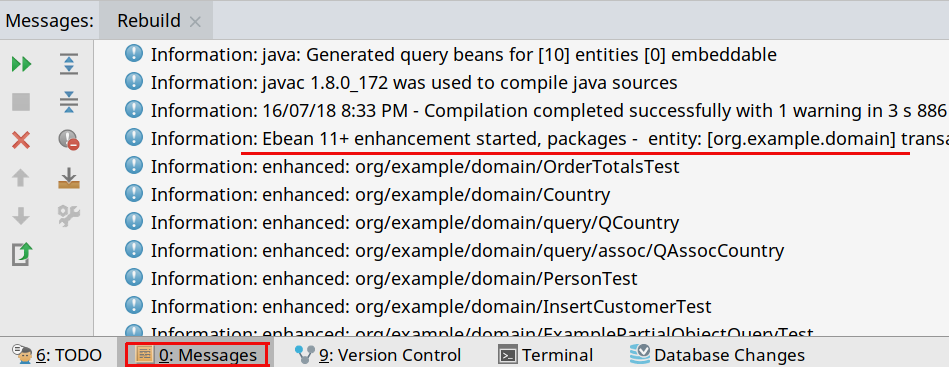Click the TODO tab icon

[22, 354]
